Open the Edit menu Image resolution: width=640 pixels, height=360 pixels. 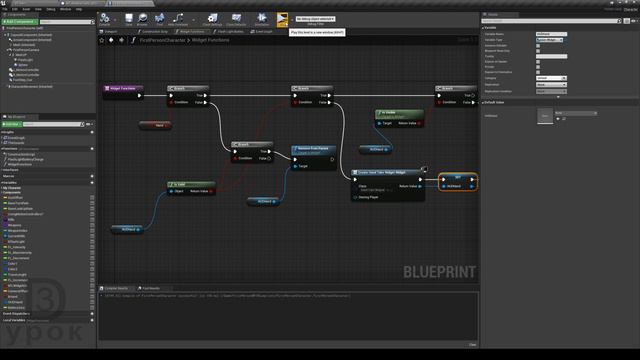15,9
